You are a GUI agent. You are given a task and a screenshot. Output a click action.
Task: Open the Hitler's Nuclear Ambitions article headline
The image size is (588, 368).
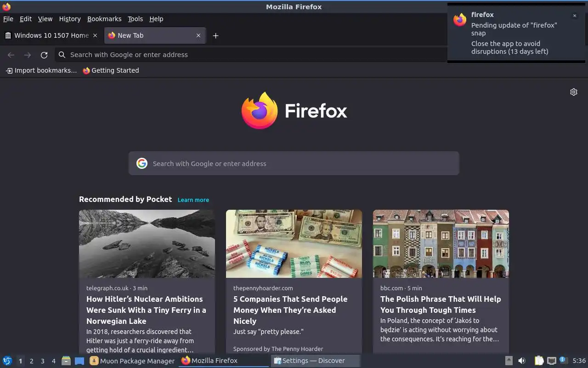[146, 310]
